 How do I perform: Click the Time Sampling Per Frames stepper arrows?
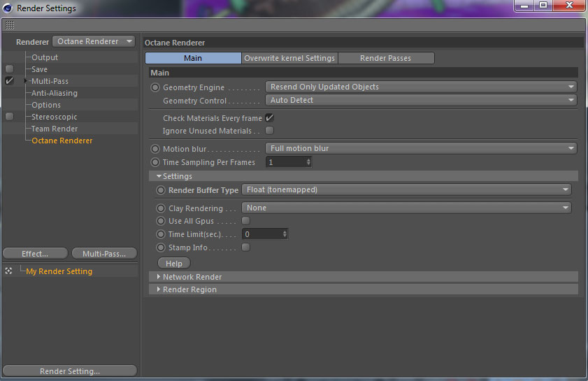tap(308, 162)
